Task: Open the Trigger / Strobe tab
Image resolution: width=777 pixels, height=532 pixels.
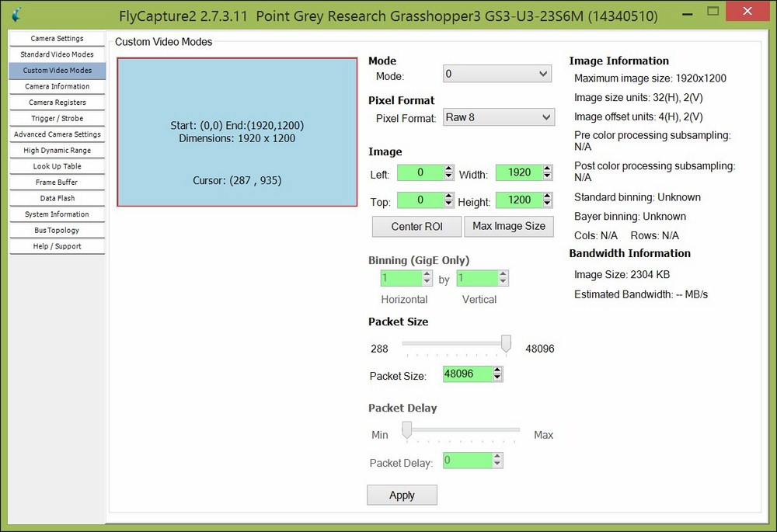Action: click(x=57, y=118)
